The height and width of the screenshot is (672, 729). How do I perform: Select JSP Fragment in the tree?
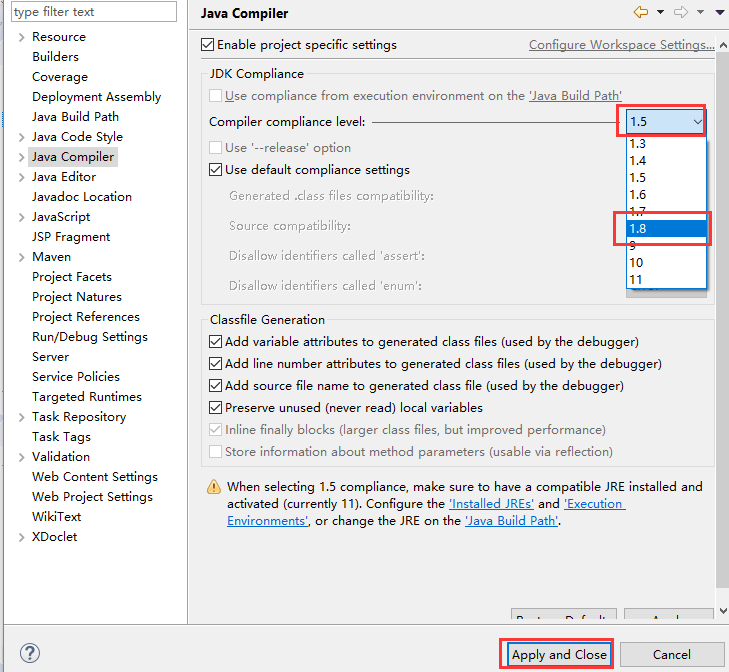click(x=71, y=237)
